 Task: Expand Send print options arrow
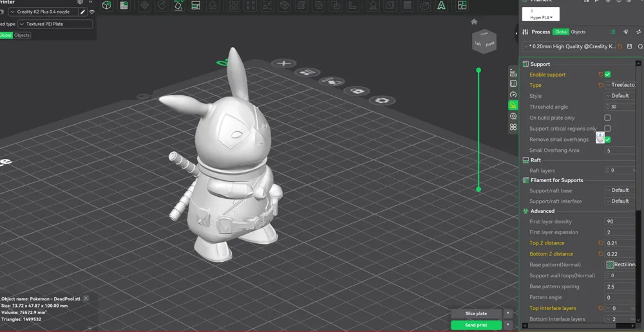[x=508, y=325]
